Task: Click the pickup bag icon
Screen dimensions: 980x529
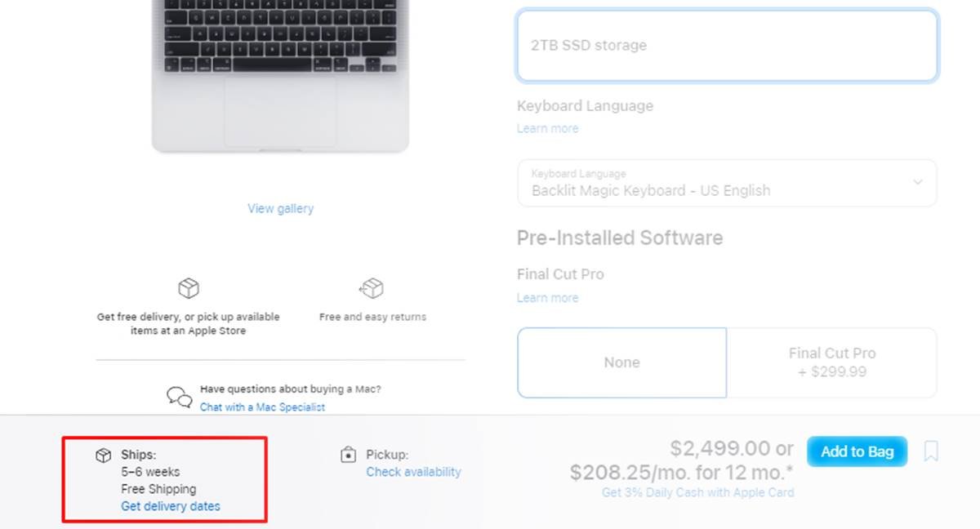Action: point(349,455)
